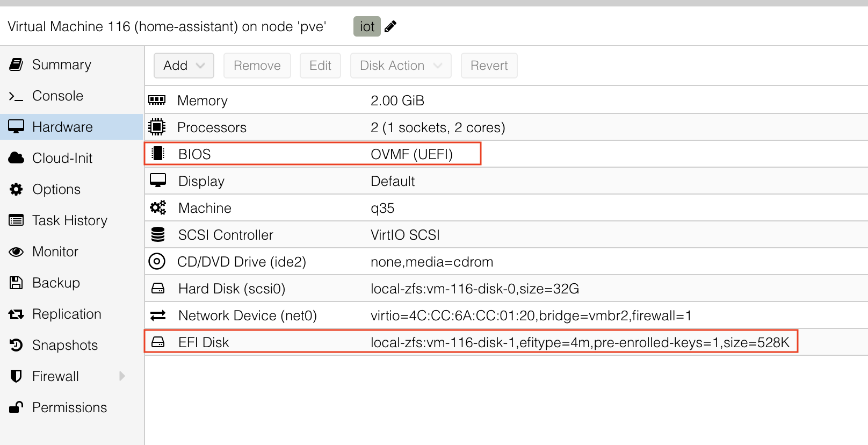Viewport: 868px width, 445px height.
Task: Click the Machine gears icon
Action: tap(158, 208)
